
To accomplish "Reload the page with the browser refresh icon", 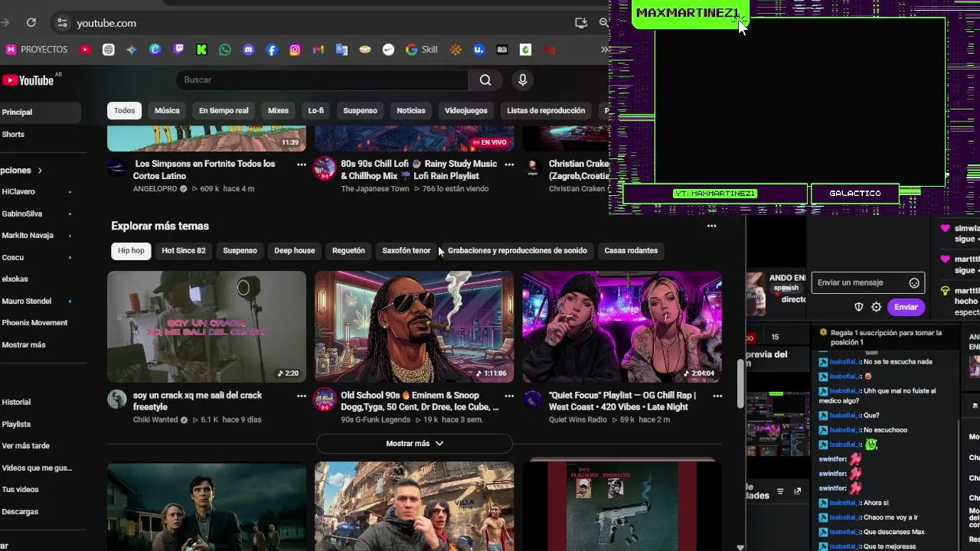I will coord(31,23).
